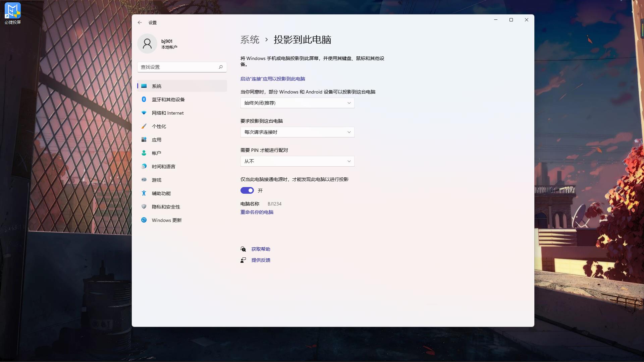Minimize the Settings window
This screenshot has width=644, height=362.
point(496,20)
